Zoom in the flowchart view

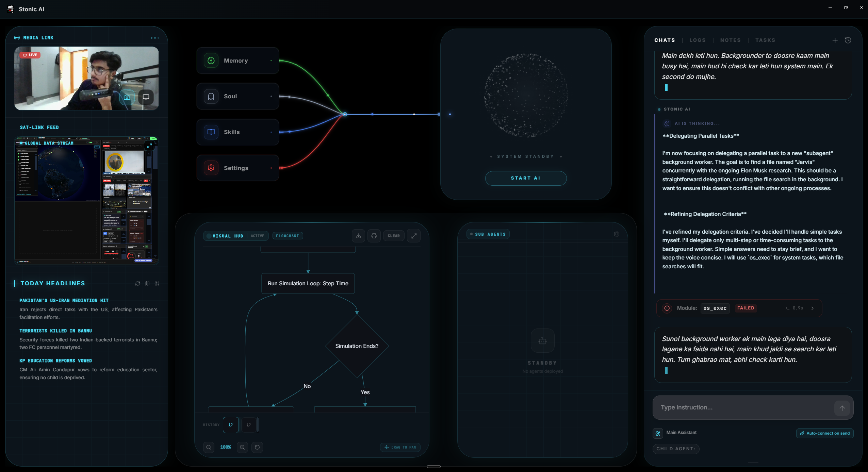pos(242,447)
